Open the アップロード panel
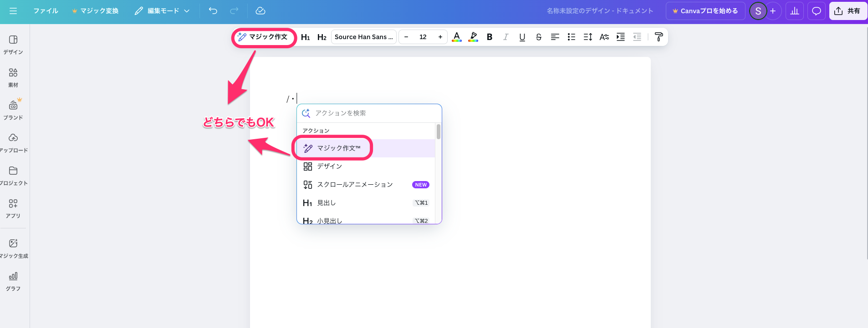Viewport: 868px width, 328px height. [13, 143]
